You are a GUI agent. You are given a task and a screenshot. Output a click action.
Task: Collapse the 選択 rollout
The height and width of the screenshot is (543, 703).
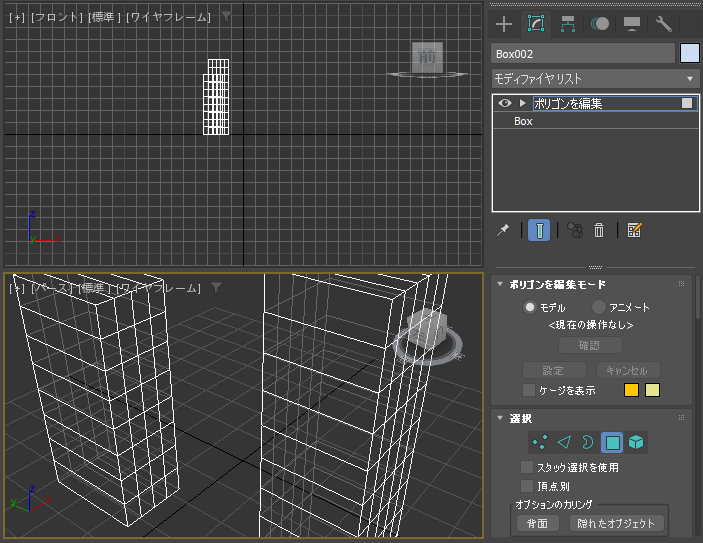point(499,418)
